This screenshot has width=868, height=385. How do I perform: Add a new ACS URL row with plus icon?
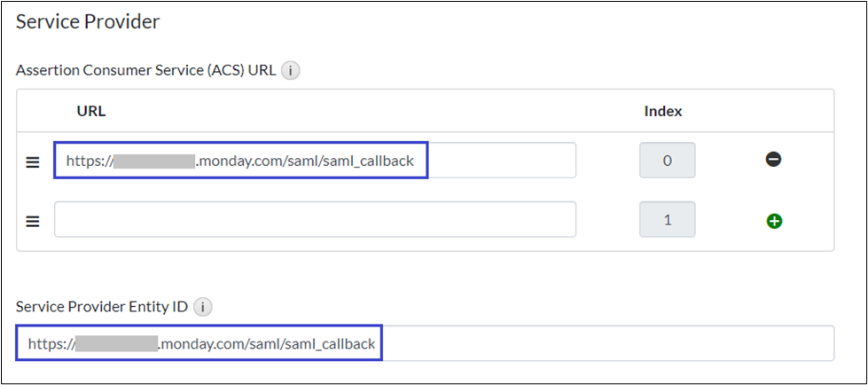[773, 221]
